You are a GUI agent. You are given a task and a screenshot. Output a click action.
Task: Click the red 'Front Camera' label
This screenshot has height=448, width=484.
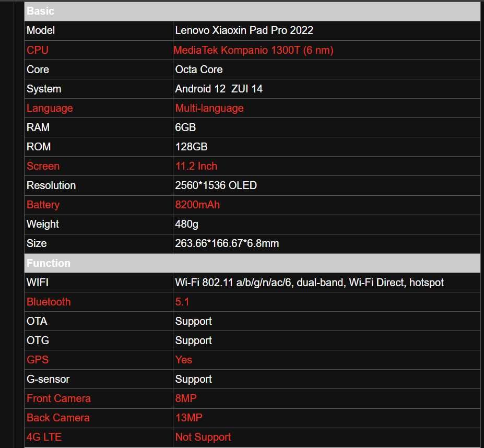[x=58, y=398]
